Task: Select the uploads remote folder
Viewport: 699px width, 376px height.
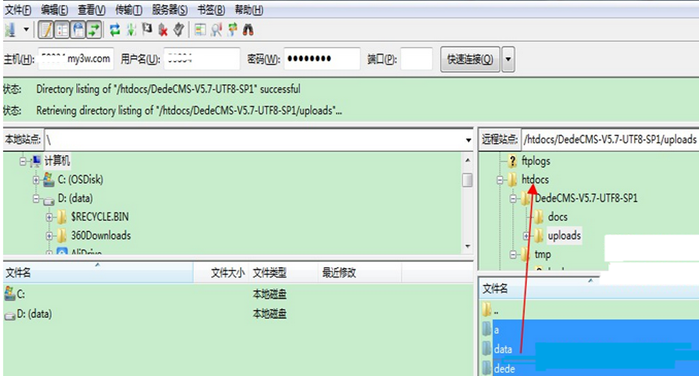Action: [x=564, y=236]
